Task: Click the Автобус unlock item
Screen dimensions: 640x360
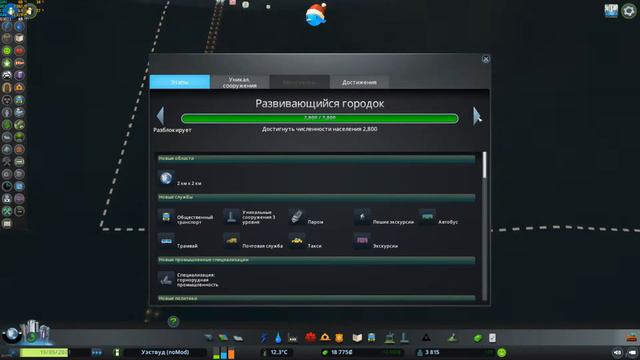Action: click(x=439, y=218)
